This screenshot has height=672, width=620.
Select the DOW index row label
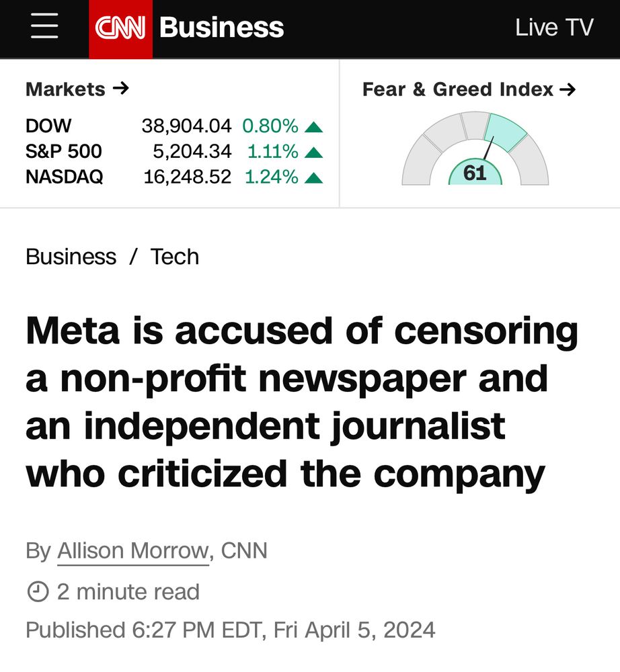(48, 126)
